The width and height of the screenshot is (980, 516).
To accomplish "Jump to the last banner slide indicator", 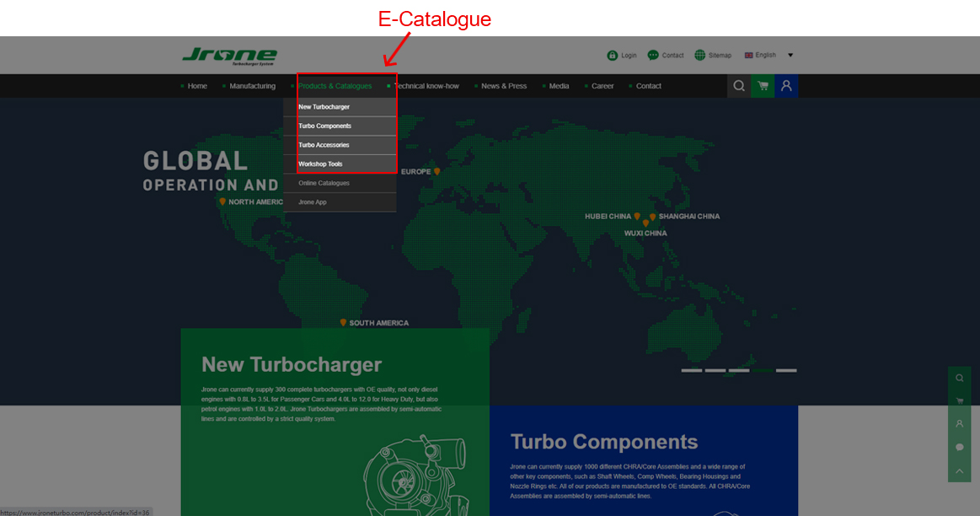I will point(786,370).
